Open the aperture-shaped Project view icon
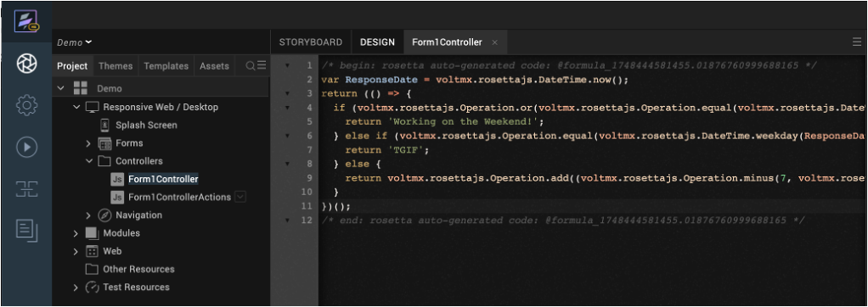This screenshot has height=307, width=868. [26, 64]
